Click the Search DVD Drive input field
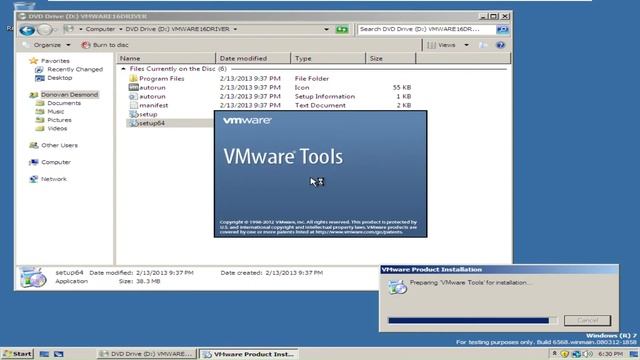This screenshot has width=640, height=360. 426,29
